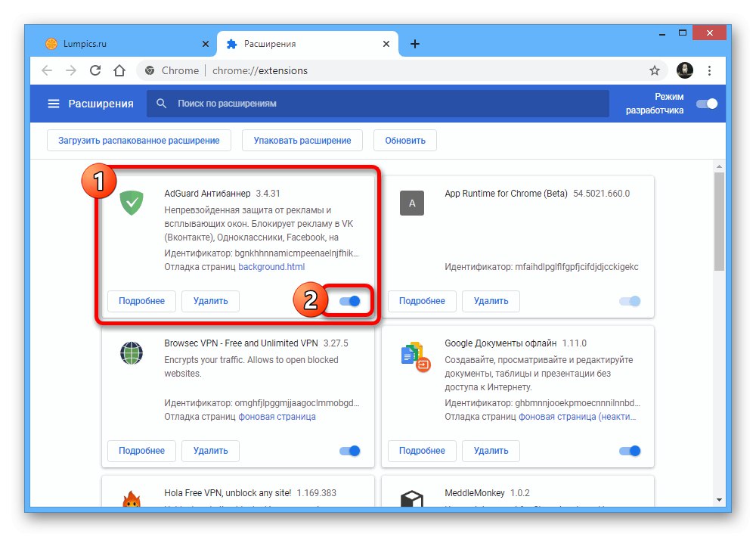Image resolution: width=756 pixels, height=537 pixels.
Task: Go to the home page icon
Action: click(x=119, y=70)
